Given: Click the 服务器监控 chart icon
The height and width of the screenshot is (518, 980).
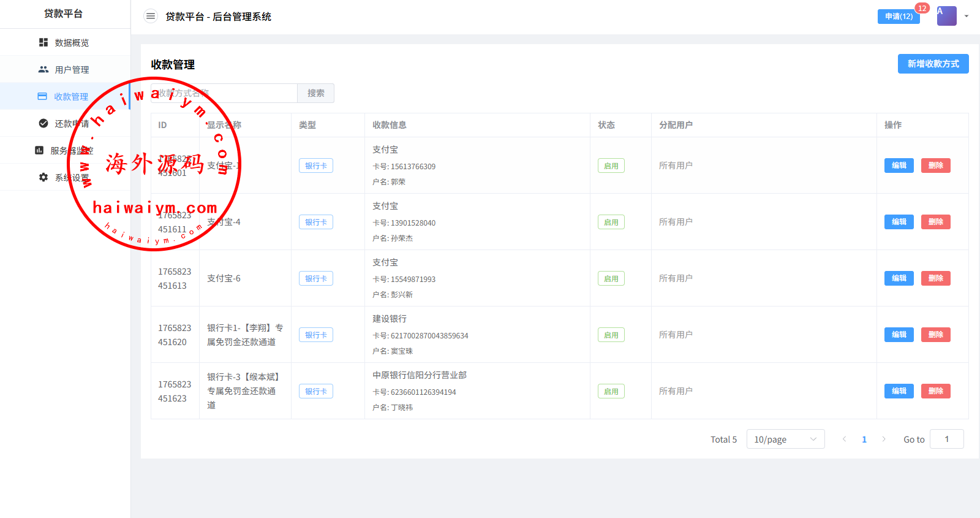Looking at the screenshot, I should (x=39, y=150).
